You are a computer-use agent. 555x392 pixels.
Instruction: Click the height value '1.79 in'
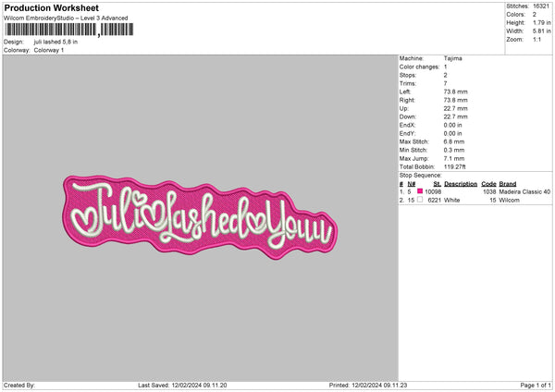[542, 22]
